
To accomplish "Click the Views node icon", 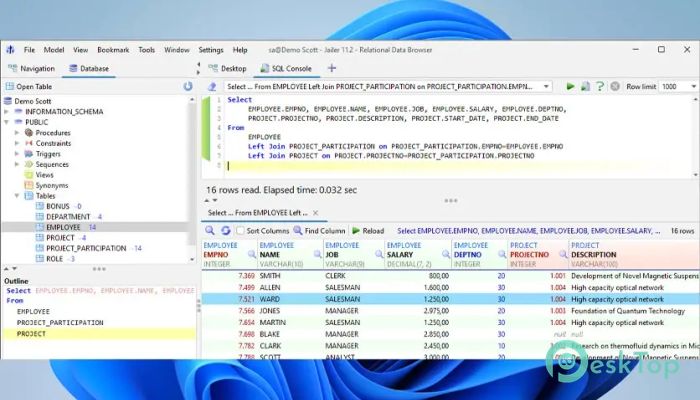I will click(x=29, y=175).
